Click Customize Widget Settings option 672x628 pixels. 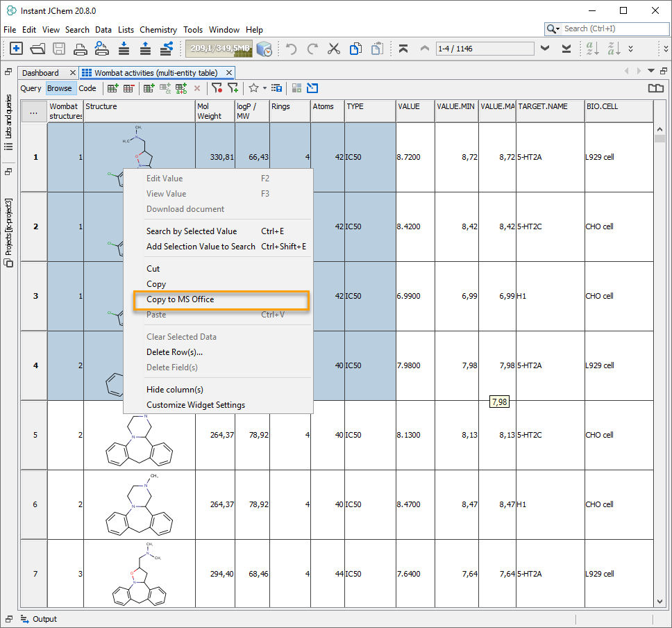(x=196, y=405)
